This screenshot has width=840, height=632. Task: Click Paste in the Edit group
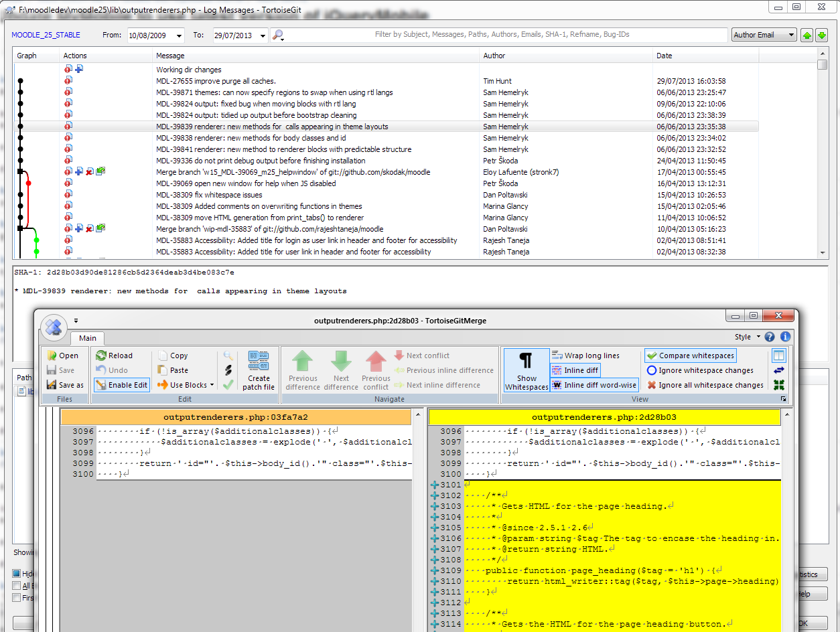pos(173,370)
